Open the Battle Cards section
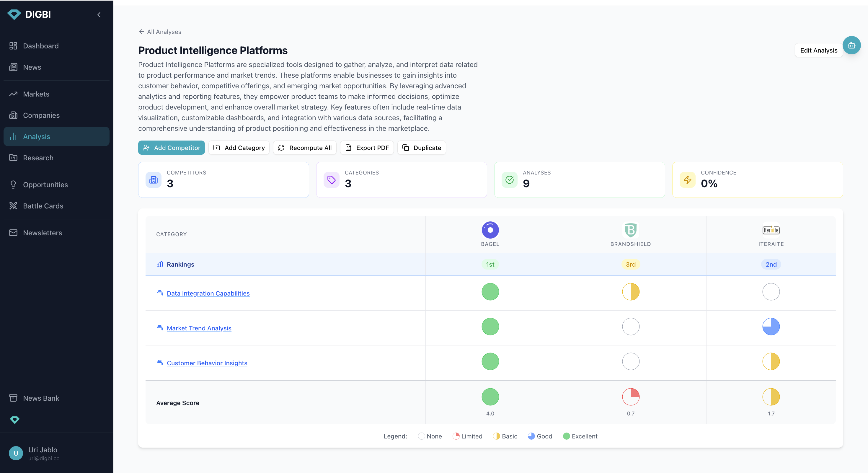 pyautogui.click(x=43, y=206)
